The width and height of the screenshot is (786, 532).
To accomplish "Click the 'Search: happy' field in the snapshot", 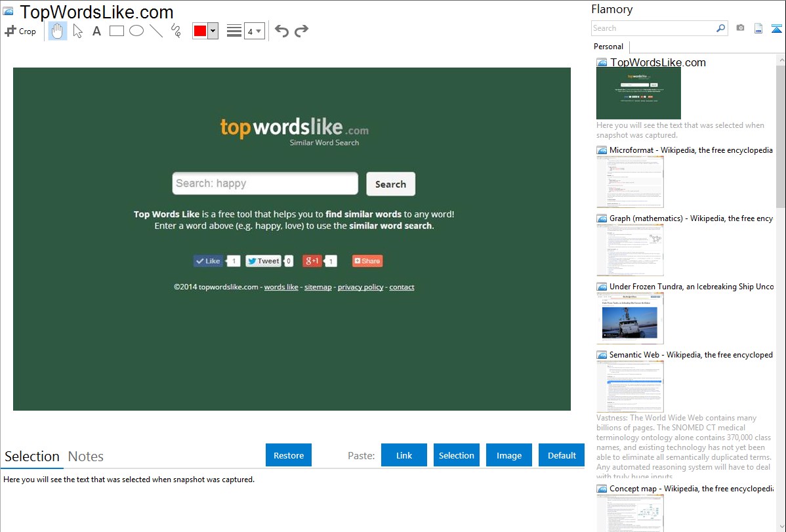I will coord(265,184).
